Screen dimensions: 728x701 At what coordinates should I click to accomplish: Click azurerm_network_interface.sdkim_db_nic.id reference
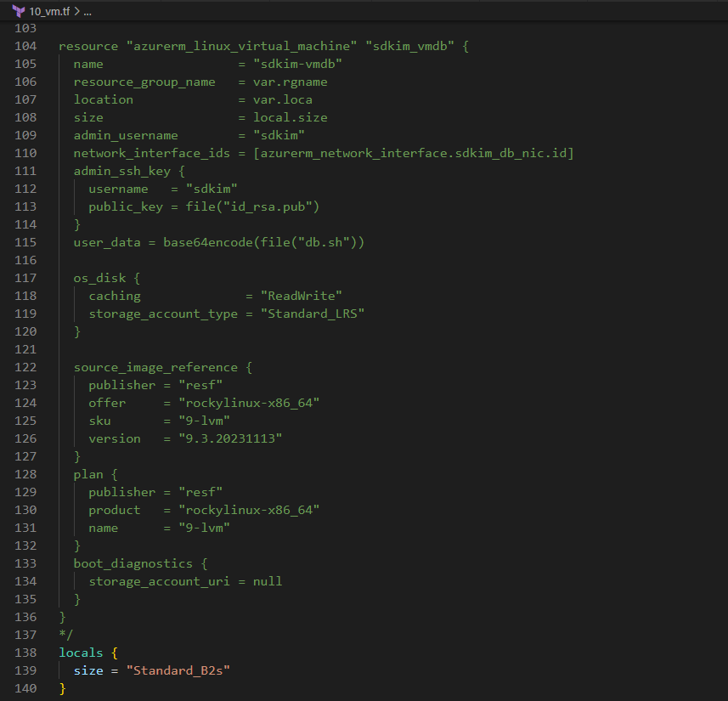(413, 153)
